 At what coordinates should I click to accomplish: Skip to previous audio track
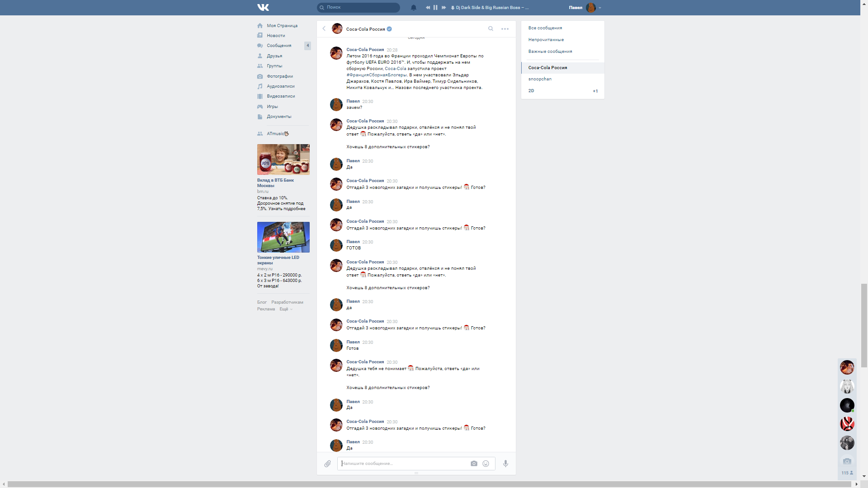(428, 7)
